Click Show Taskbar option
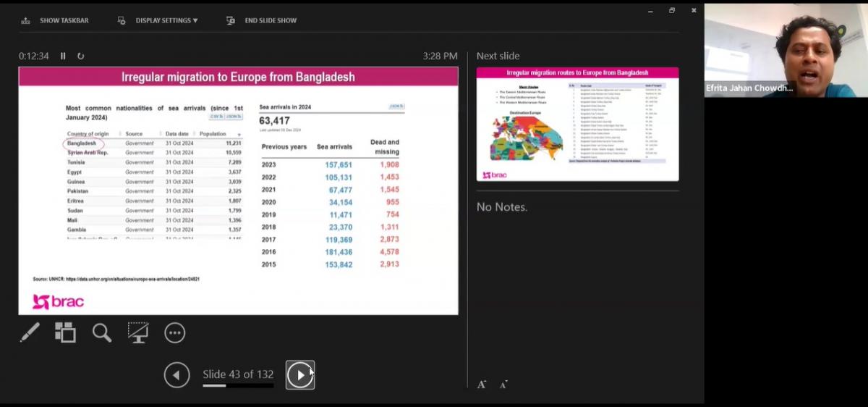 click(x=56, y=20)
